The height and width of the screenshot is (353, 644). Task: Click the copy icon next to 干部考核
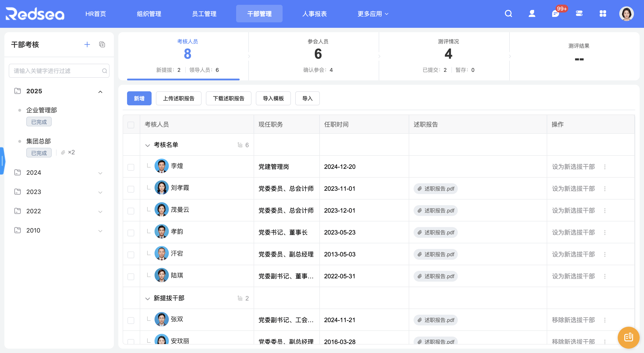(102, 44)
